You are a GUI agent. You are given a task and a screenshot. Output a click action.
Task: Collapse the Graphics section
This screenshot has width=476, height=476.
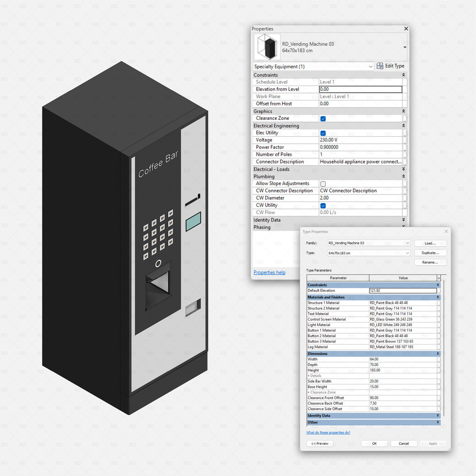click(x=403, y=111)
